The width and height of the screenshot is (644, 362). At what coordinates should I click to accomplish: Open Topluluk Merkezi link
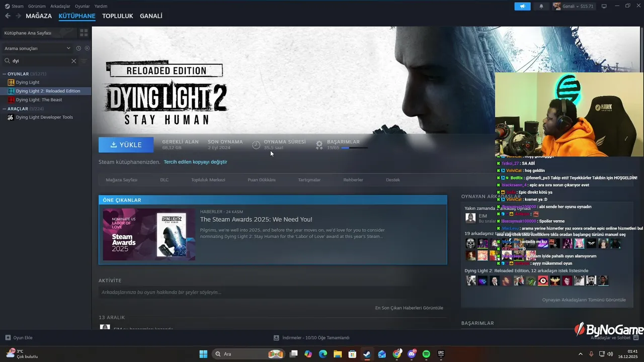[208, 179]
